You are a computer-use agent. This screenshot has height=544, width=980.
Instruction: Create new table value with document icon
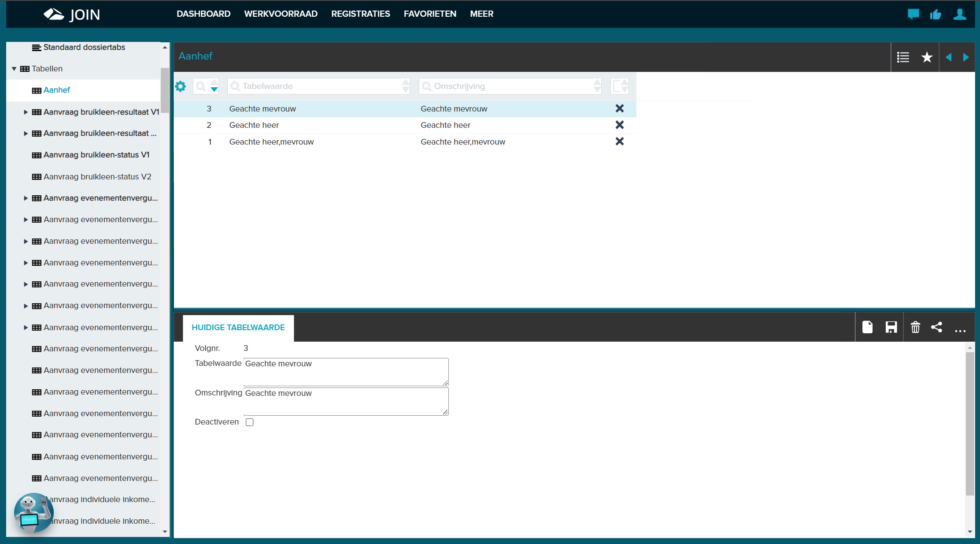(x=868, y=327)
